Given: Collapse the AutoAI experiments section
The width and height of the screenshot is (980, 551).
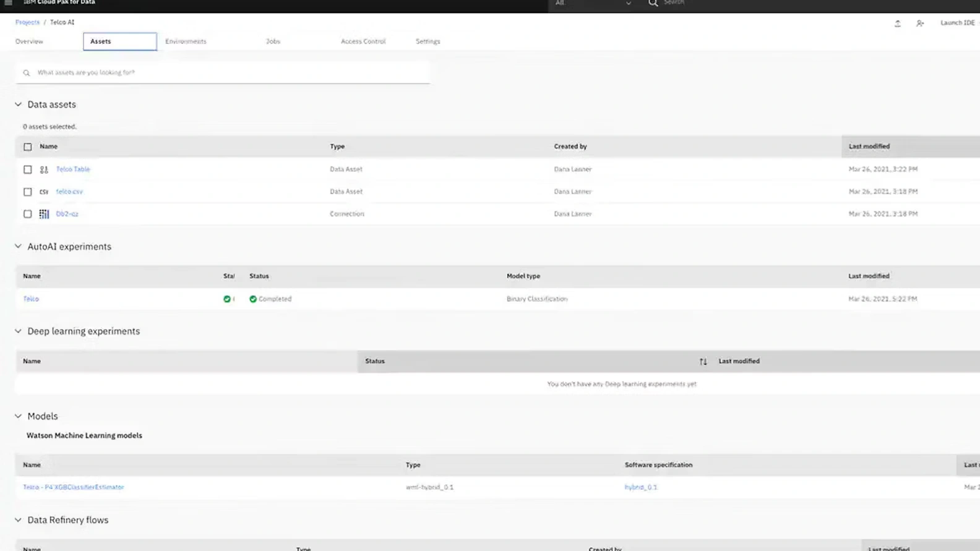Looking at the screenshot, I should coord(18,246).
